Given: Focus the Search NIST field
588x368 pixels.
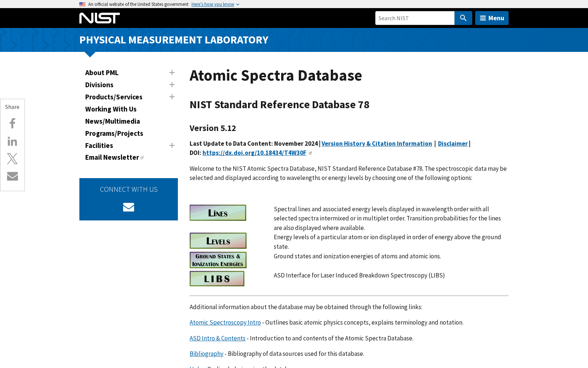Looking at the screenshot, I should [x=415, y=18].
